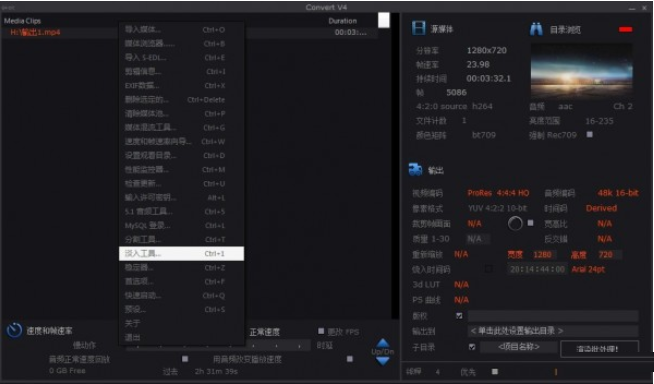Image resolution: width=654 pixels, height=384 pixels.
Task: Open the PS curve N/A selector
Action: [461, 300]
